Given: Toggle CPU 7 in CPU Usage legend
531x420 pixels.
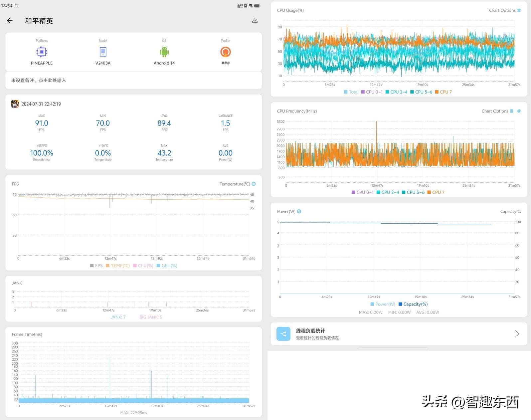Looking at the screenshot, I should pyautogui.click(x=443, y=92).
